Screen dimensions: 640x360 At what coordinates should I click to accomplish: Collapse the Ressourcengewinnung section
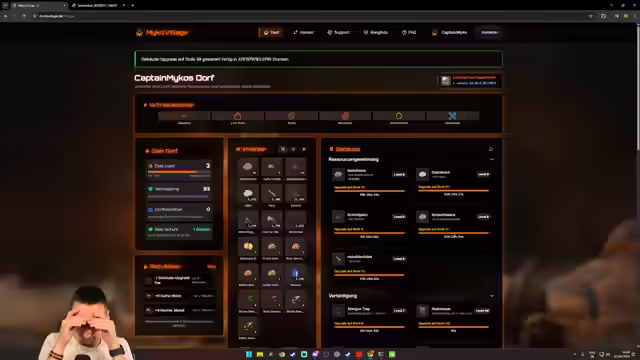pos(491,160)
